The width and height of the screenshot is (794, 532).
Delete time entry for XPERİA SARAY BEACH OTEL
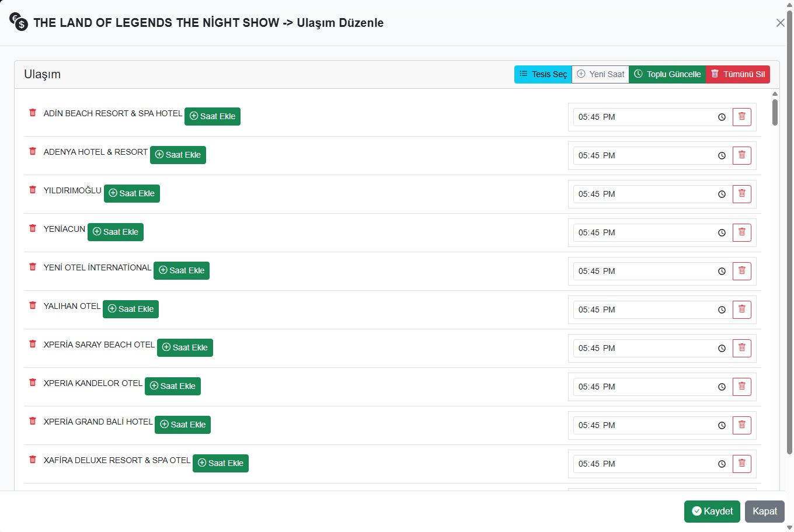point(741,348)
